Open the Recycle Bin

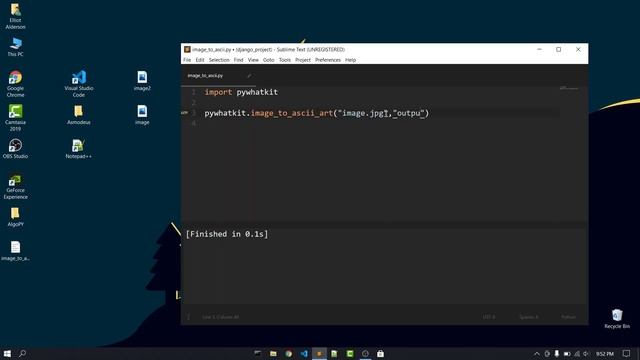[x=617, y=319]
